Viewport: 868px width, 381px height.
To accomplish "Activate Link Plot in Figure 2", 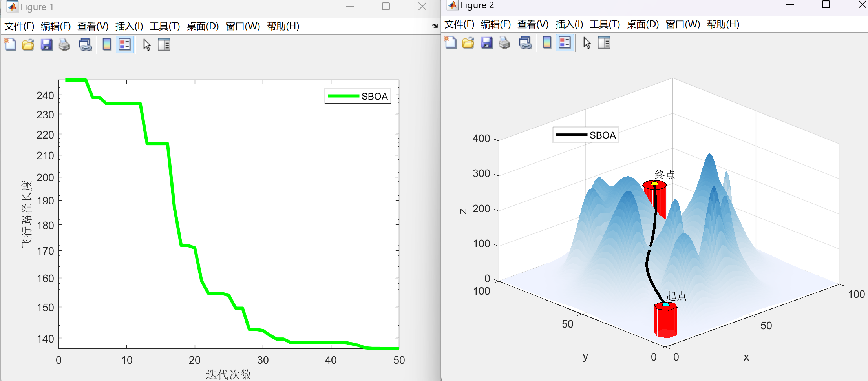I will [x=526, y=42].
